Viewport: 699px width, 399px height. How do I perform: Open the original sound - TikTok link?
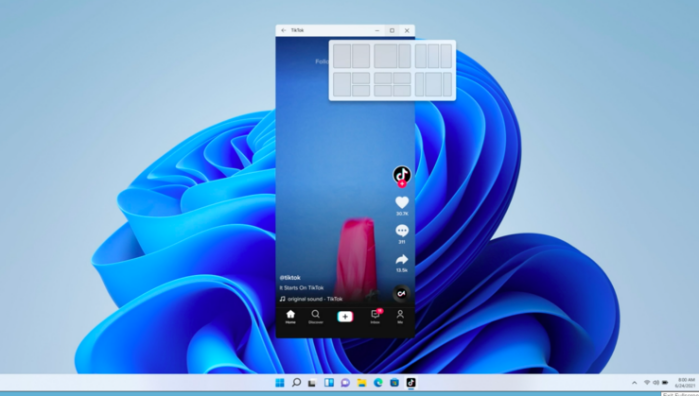(x=315, y=299)
